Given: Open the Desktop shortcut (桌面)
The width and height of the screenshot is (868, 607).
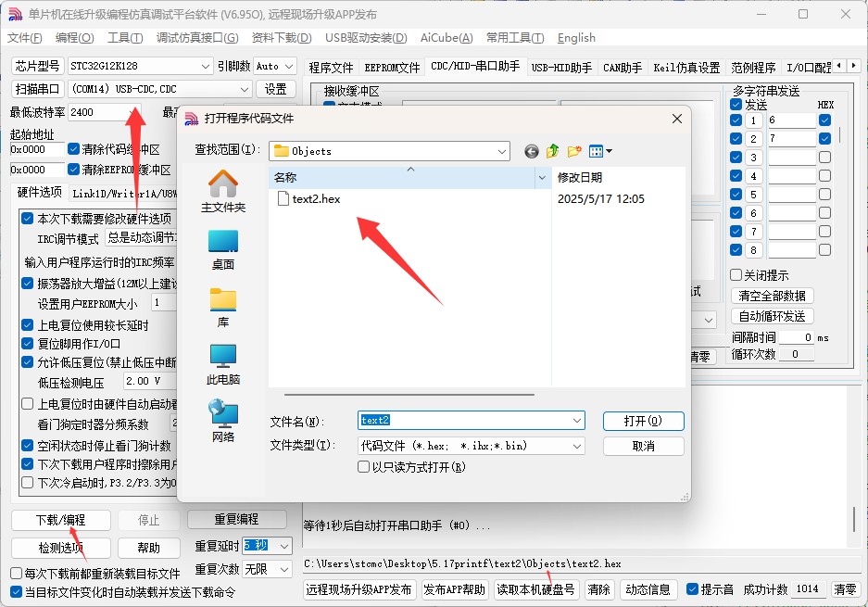Looking at the screenshot, I should click(223, 250).
